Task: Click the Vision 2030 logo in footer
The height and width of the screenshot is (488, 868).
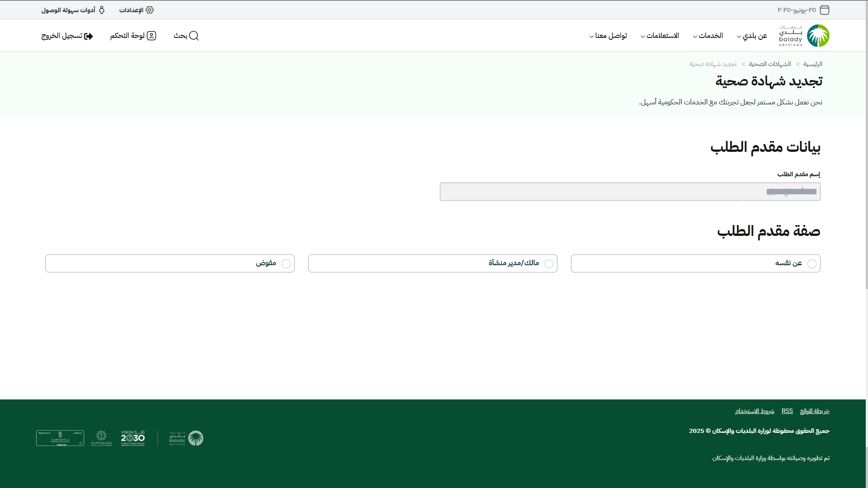Action: click(132, 438)
